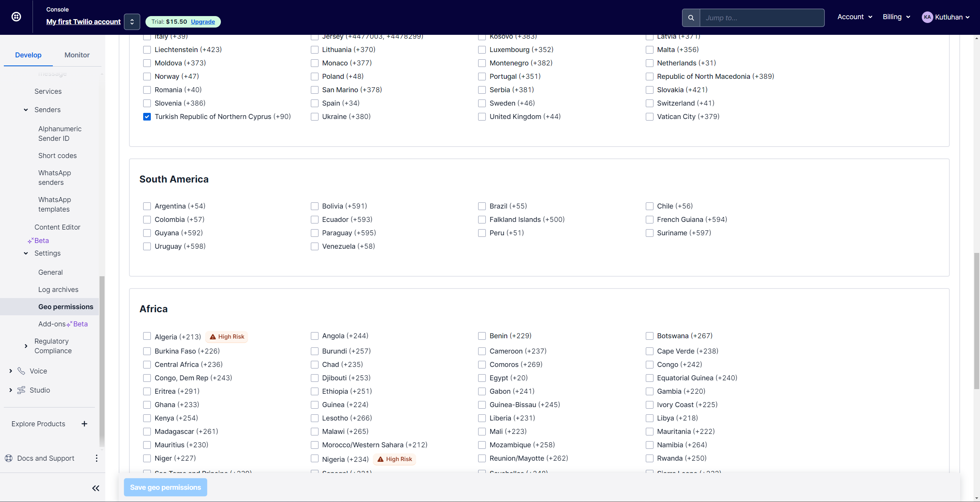The image size is (980, 502).
Task: Click the Twilio logo home icon
Action: (16, 17)
